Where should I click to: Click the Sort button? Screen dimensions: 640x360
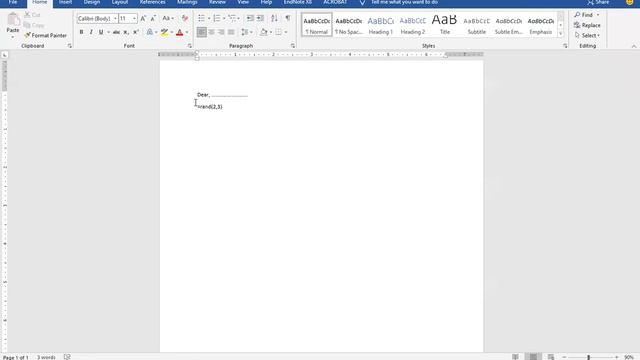pyautogui.click(x=274, y=18)
